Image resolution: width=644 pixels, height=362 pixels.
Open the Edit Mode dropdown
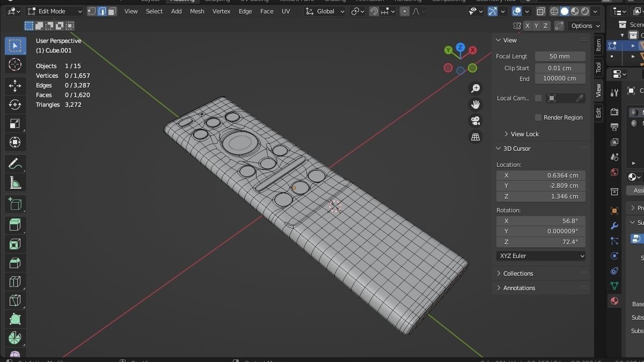[54, 11]
